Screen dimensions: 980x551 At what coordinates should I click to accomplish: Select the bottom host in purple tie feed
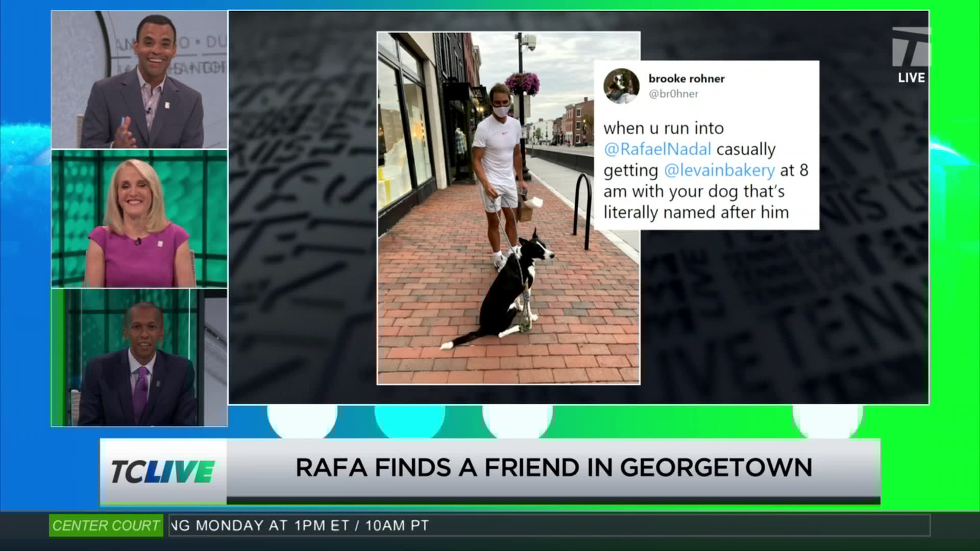[139, 358]
